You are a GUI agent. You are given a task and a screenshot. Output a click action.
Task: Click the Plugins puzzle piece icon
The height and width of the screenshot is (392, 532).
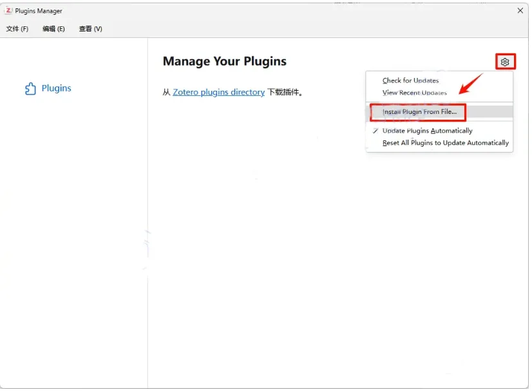click(30, 89)
